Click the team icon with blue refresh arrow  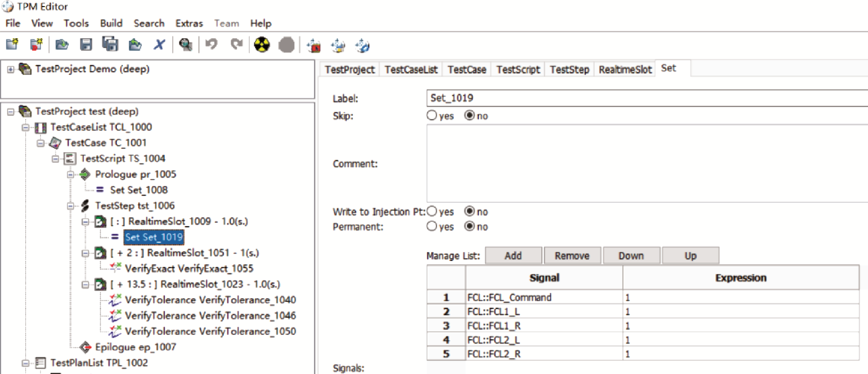(x=362, y=46)
